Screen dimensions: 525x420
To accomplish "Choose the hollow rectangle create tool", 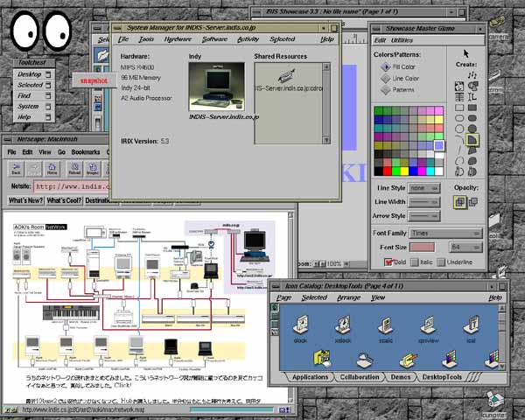I will tap(459, 108).
